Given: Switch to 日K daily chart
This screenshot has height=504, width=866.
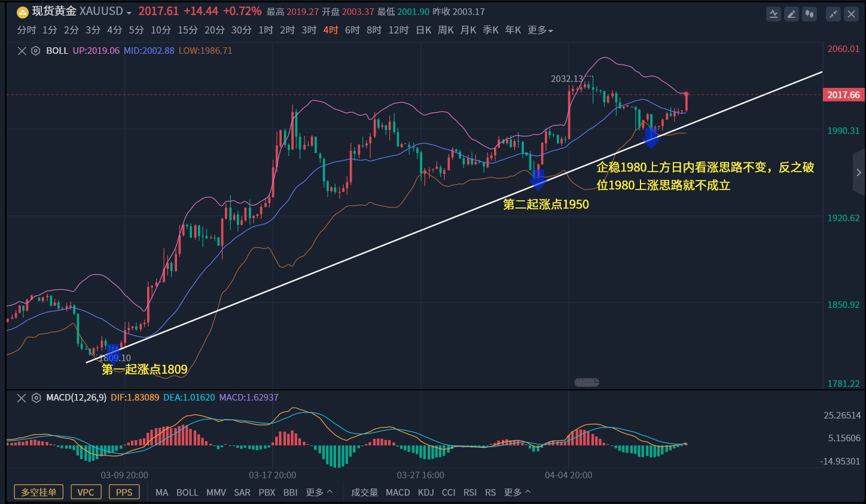Looking at the screenshot, I should (x=423, y=30).
